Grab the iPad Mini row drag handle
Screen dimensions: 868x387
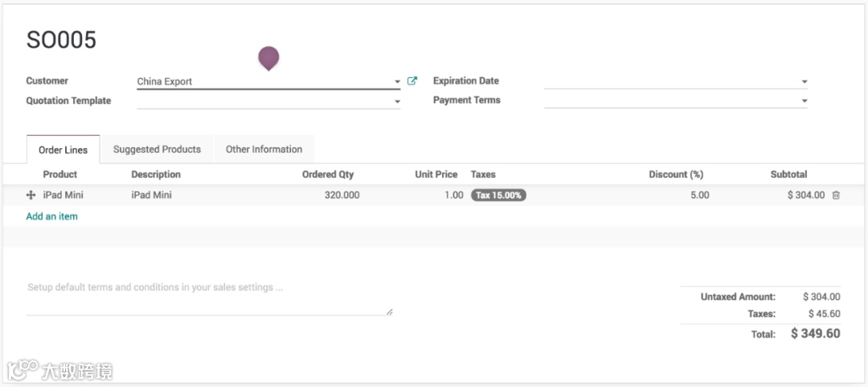[31, 196]
